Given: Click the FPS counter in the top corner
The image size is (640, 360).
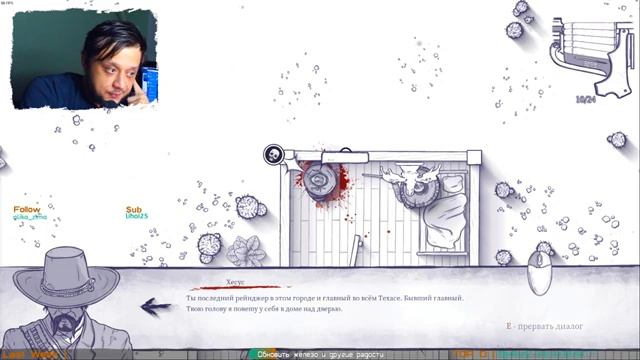Looking at the screenshot, I should coord(7,3).
